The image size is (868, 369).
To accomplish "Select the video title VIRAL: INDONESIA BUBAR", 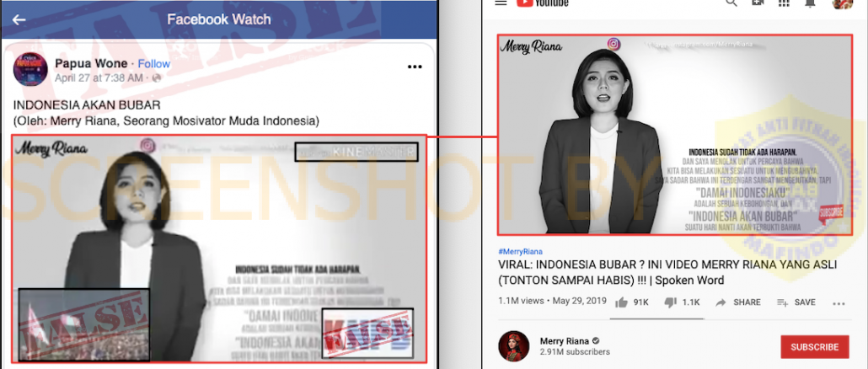I will click(667, 271).
